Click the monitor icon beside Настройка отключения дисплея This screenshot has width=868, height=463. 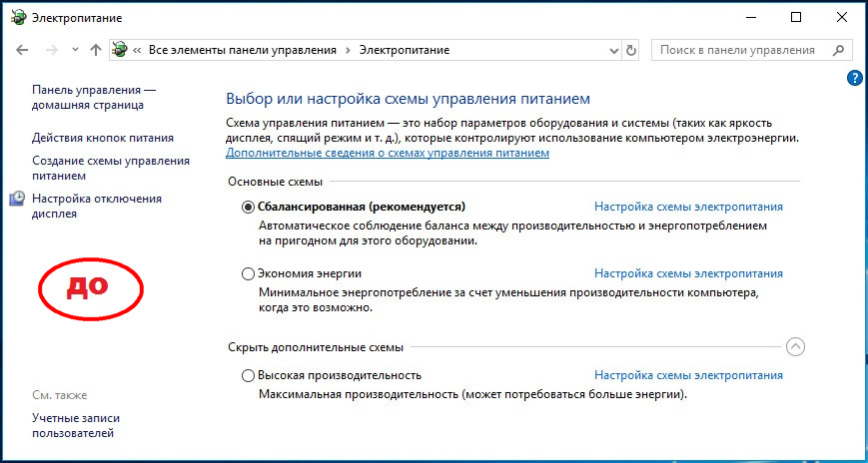(x=17, y=200)
